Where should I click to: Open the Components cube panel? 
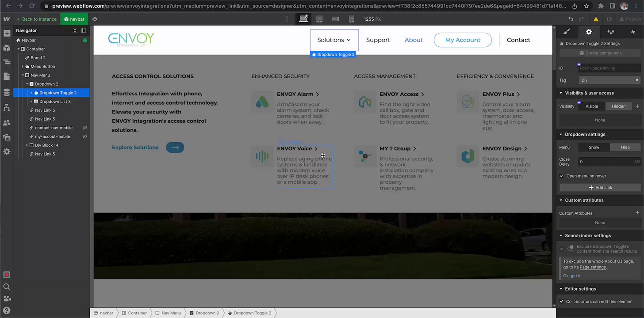[x=7, y=48]
